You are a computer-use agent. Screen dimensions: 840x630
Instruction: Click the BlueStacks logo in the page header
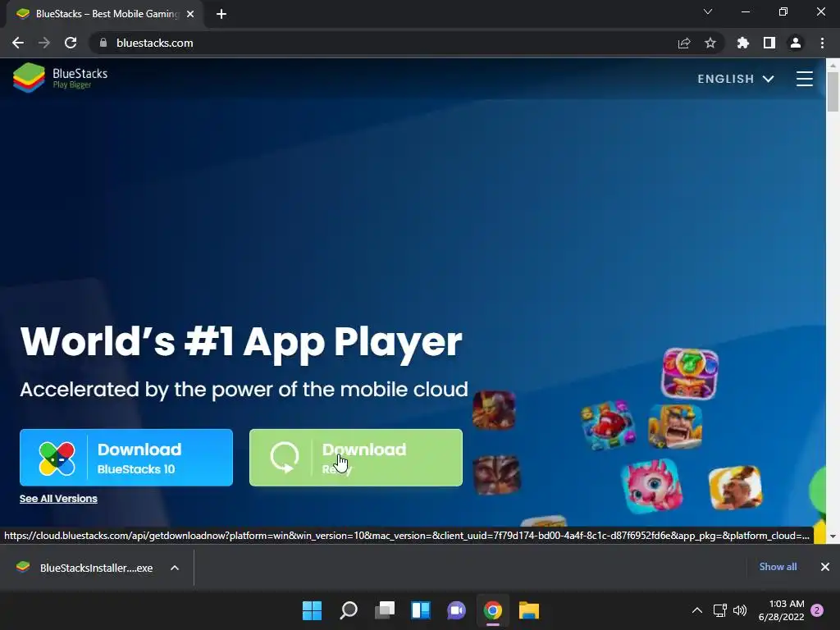[60, 78]
